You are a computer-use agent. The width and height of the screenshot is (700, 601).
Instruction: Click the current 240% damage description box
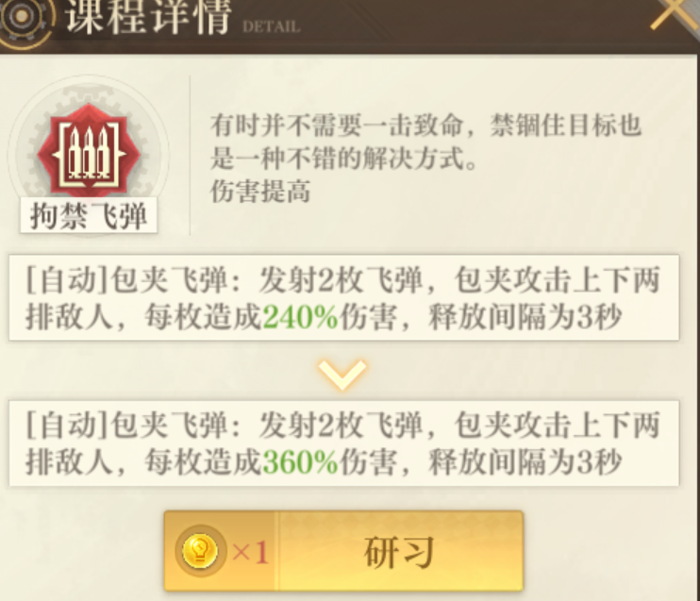(343, 298)
